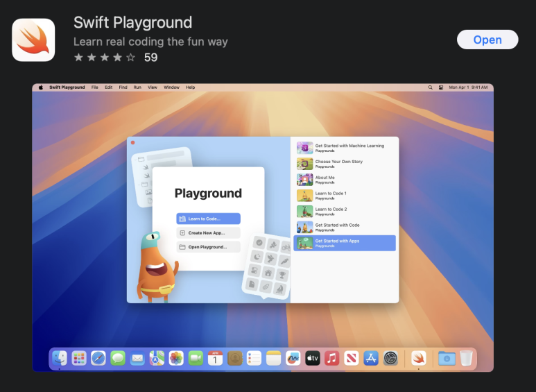Open System Settings from the Dock

coord(390,358)
